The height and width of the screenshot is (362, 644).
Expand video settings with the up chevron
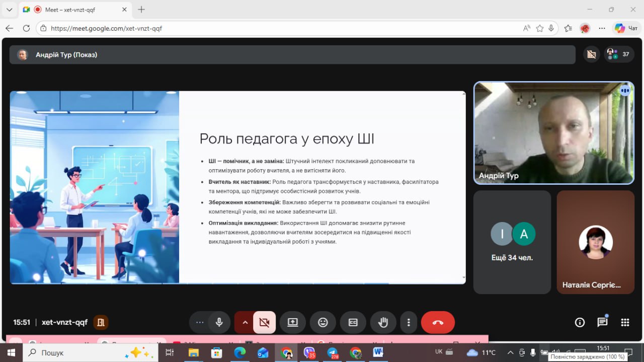click(x=245, y=323)
